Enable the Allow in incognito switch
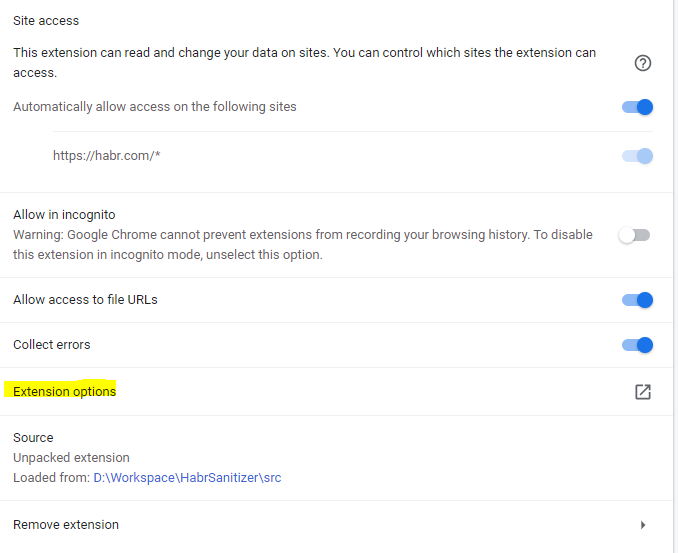Screen dimensions: 678x553 tap(634, 235)
